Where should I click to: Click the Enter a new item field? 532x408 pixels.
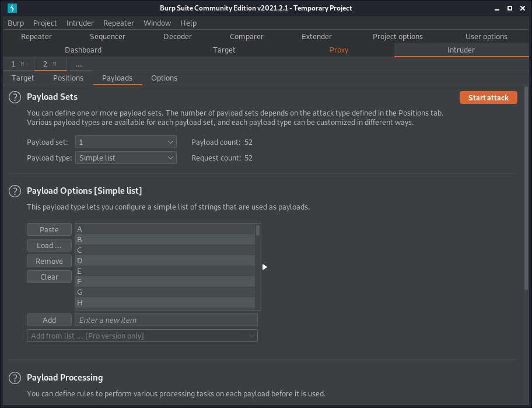pos(166,320)
